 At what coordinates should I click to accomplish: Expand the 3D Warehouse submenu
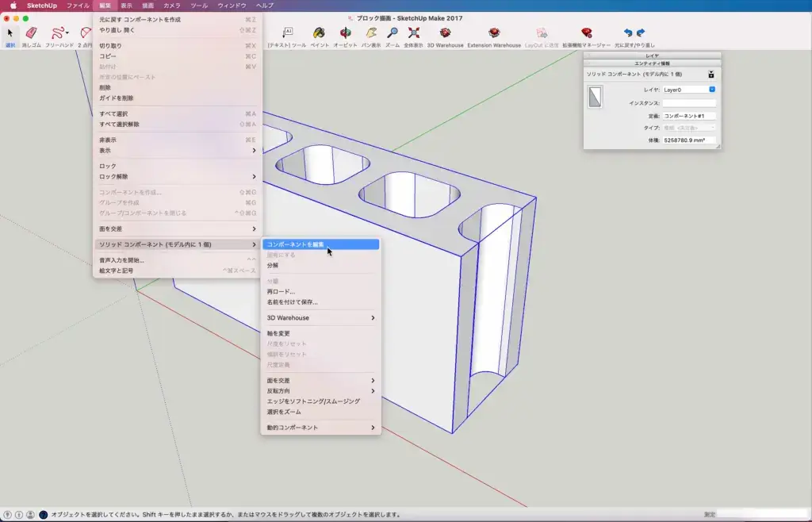click(320, 318)
